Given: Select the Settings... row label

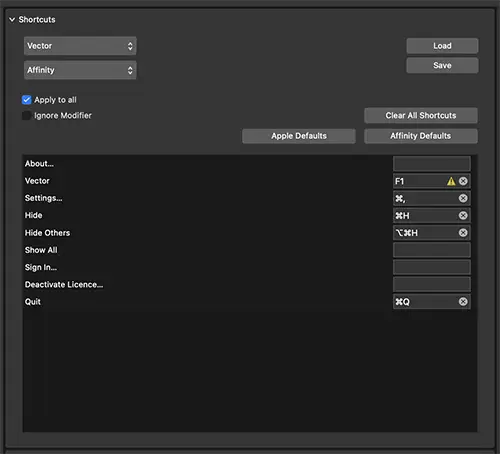Looking at the screenshot, I should [x=43, y=198].
